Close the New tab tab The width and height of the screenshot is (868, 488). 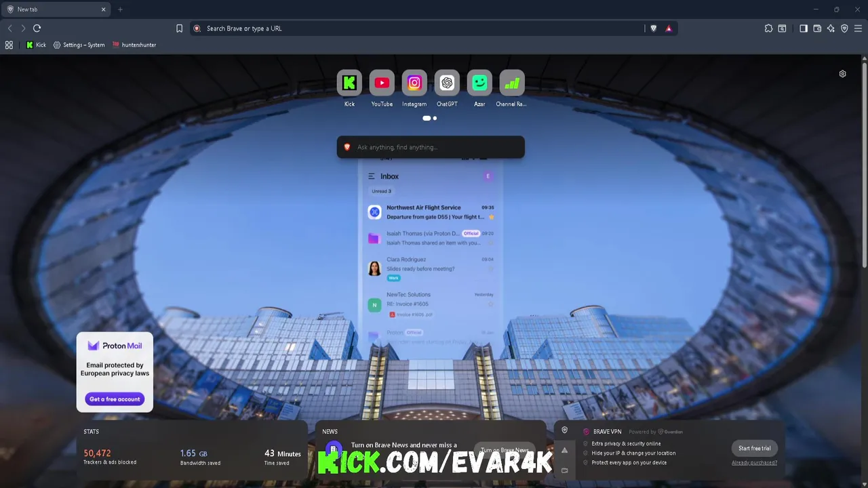click(x=103, y=9)
